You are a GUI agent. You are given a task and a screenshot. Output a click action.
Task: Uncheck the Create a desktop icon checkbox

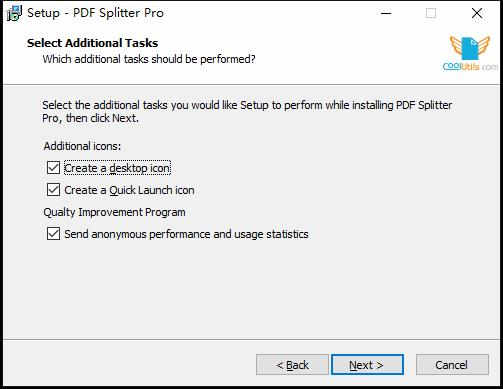click(53, 168)
